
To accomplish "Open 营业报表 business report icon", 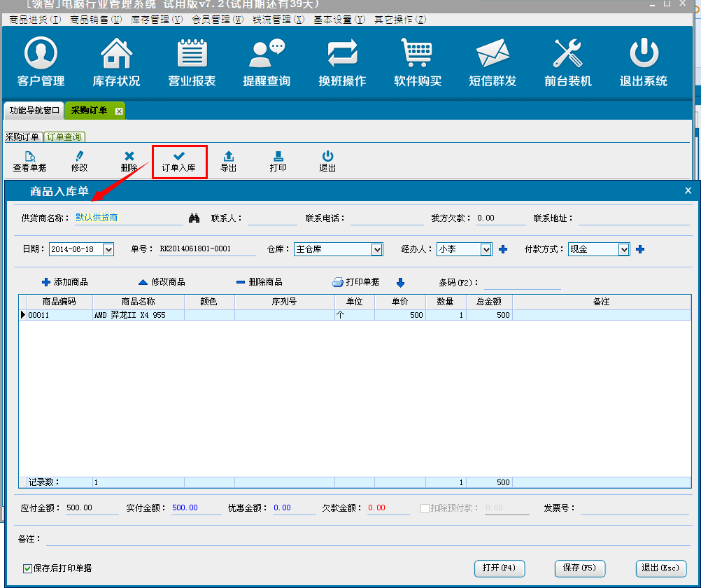I will tap(192, 62).
